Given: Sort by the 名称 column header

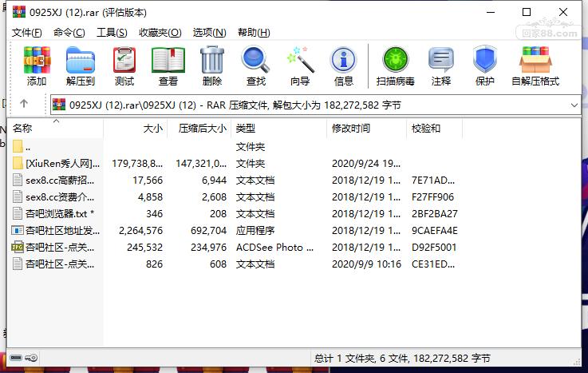Looking at the screenshot, I should [56, 129].
